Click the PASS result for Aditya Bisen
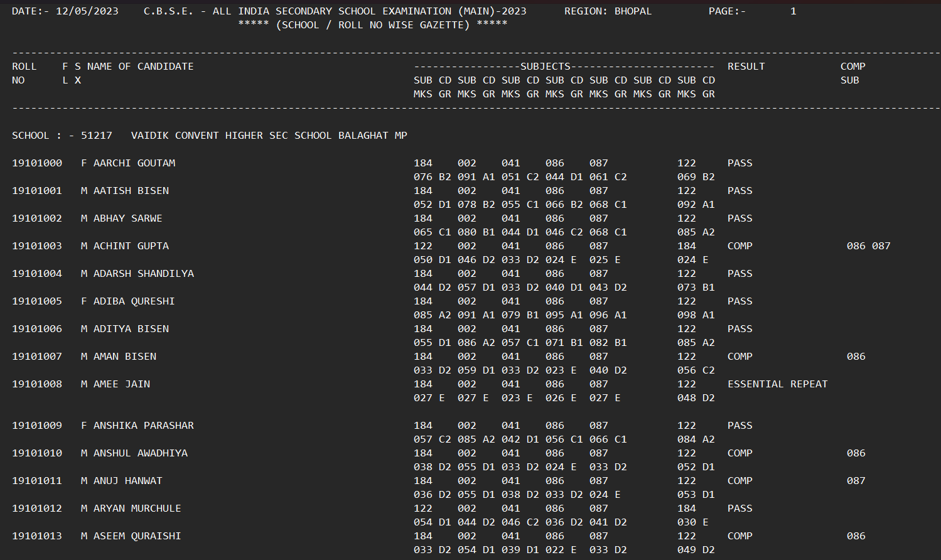 (739, 329)
